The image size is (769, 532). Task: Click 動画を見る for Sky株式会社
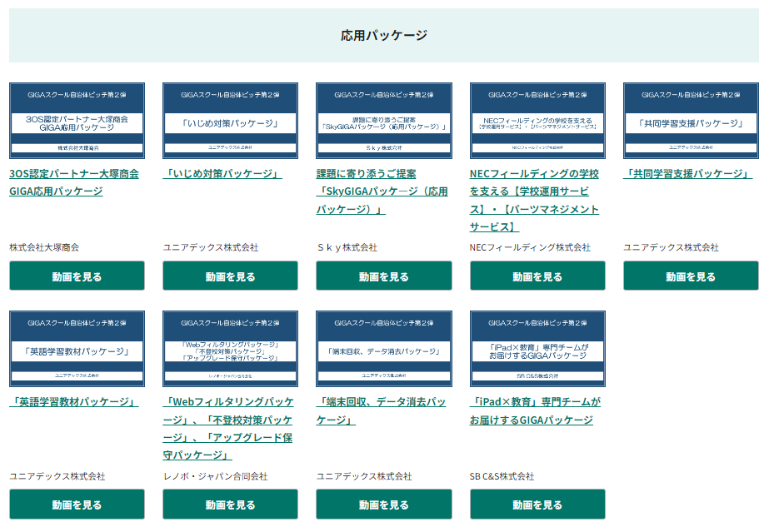pos(384,276)
